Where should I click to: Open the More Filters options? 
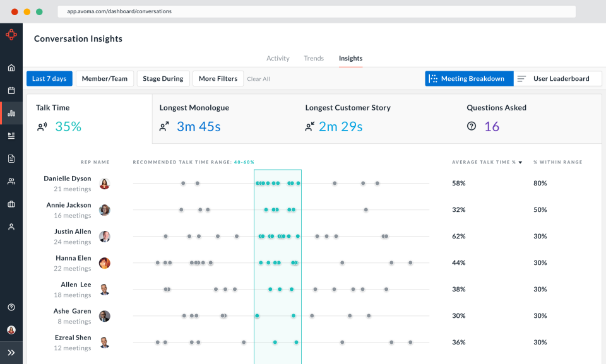[218, 78]
